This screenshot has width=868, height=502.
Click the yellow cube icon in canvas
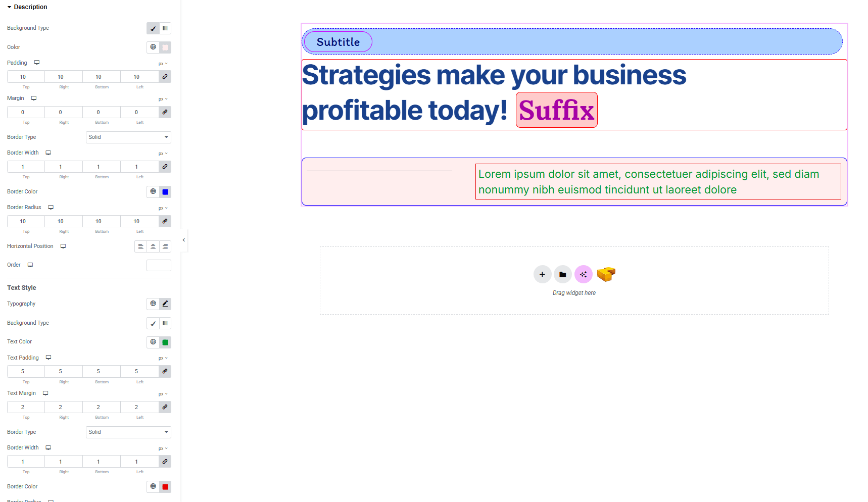[606, 274]
